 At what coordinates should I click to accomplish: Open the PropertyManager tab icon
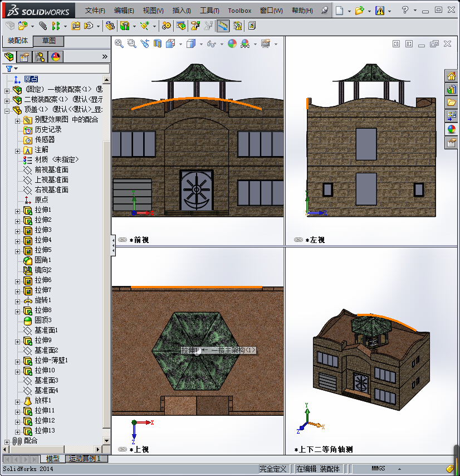(x=25, y=57)
